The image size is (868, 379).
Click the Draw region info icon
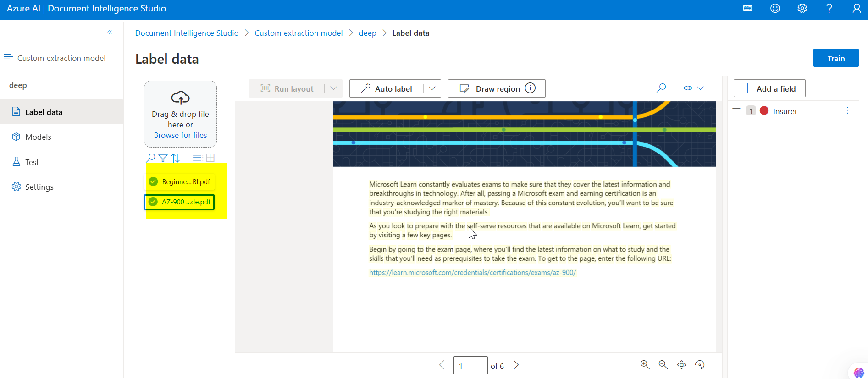pos(530,88)
